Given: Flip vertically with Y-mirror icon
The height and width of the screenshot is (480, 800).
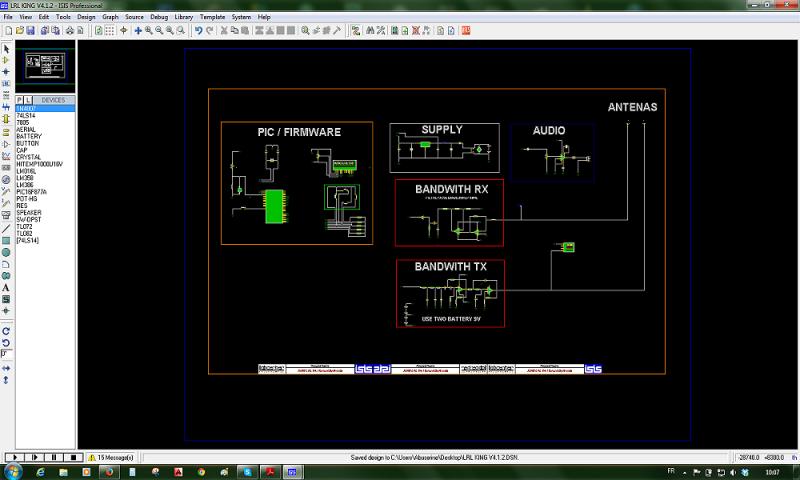Looking at the screenshot, I should click(6, 380).
